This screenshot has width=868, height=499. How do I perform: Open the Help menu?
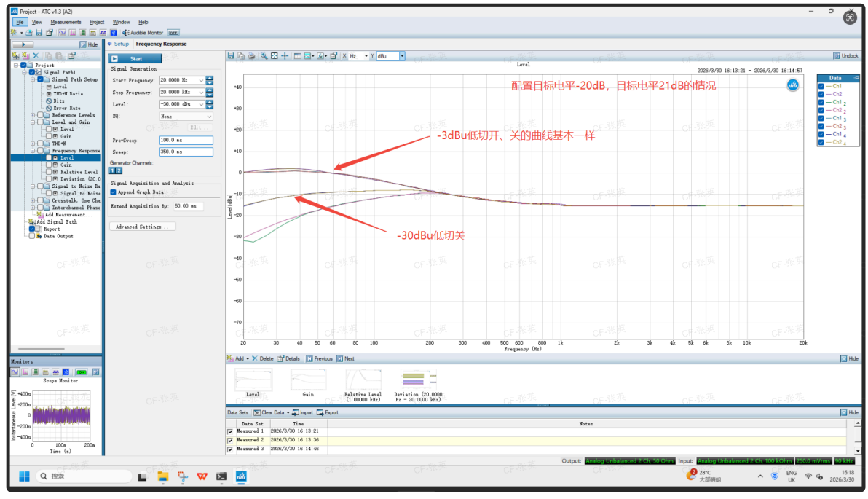coord(143,22)
